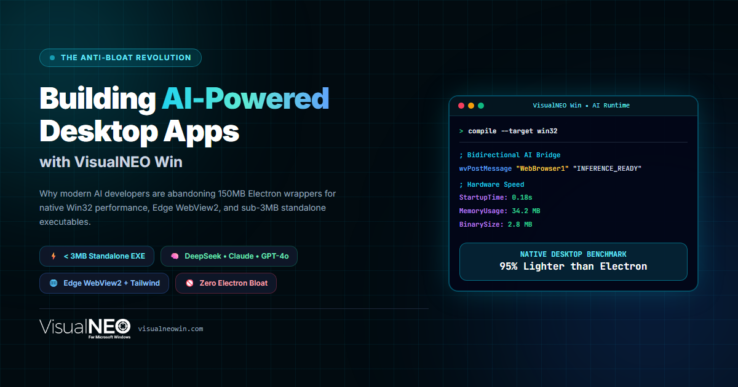Click the '; Bidirectional AI Bridge' comment
This screenshot has width=738, height=387.
[x=510, y=154]
